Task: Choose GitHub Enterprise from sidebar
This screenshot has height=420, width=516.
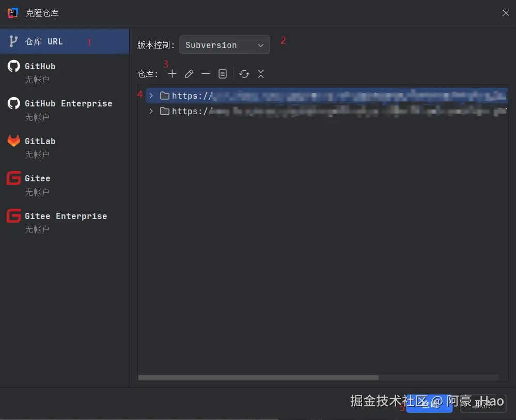Action: [65, 110]
